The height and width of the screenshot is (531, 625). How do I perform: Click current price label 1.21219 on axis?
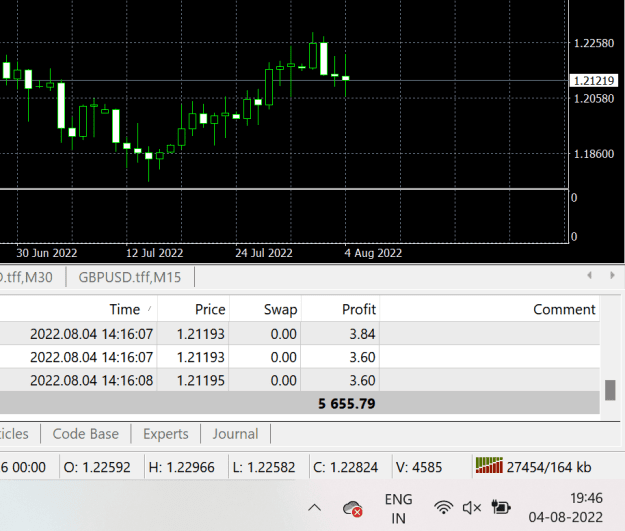click(x=594, y=81)
